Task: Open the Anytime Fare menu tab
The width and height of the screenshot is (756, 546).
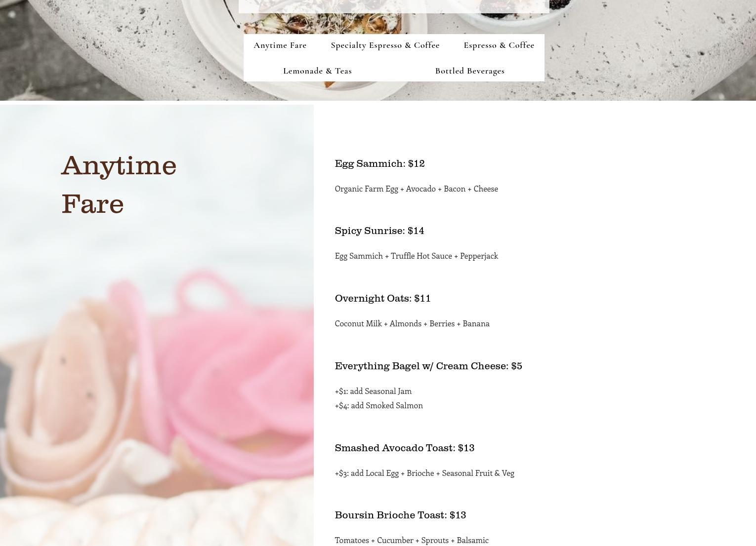Action: [x=280, y=45]
